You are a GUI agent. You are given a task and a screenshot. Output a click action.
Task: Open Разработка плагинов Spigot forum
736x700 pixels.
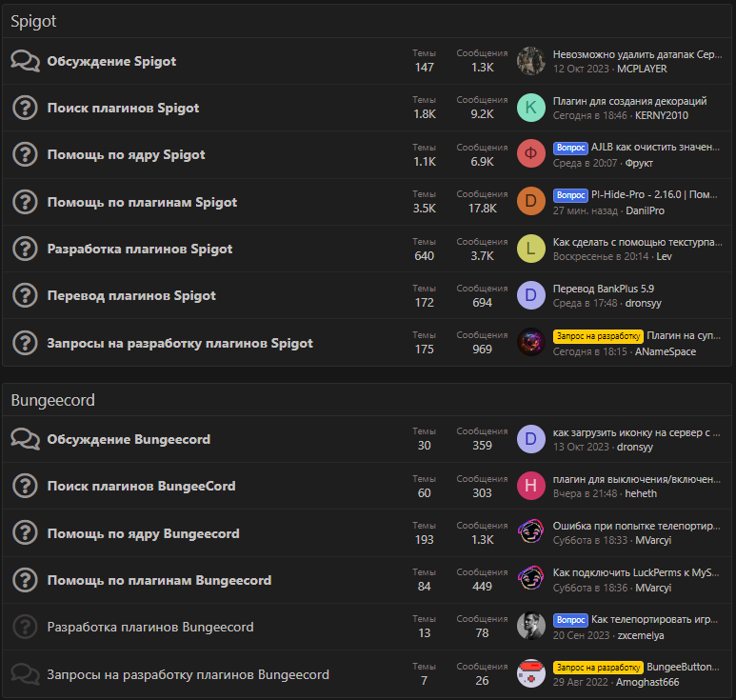[x=140, y=249]
